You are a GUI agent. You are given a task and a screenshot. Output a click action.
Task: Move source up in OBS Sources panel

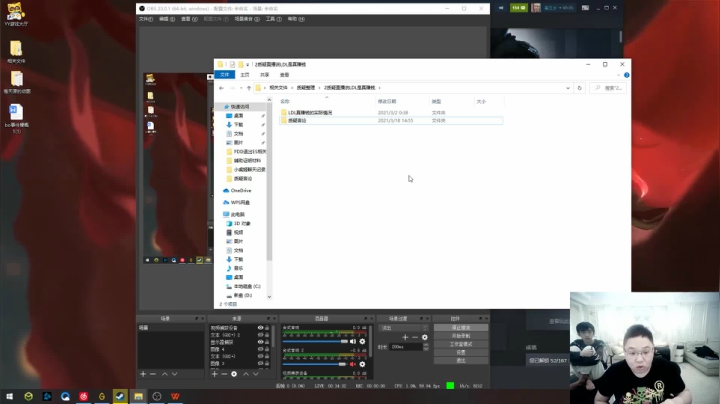tap(246, 374)
